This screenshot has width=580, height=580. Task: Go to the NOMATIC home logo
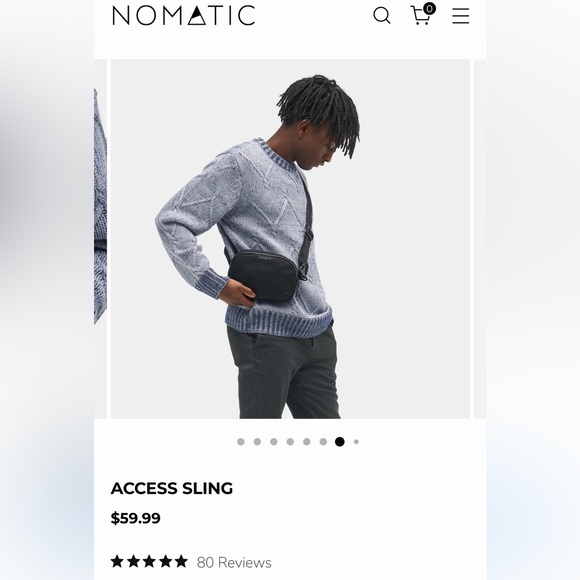[x=183, y=15]
